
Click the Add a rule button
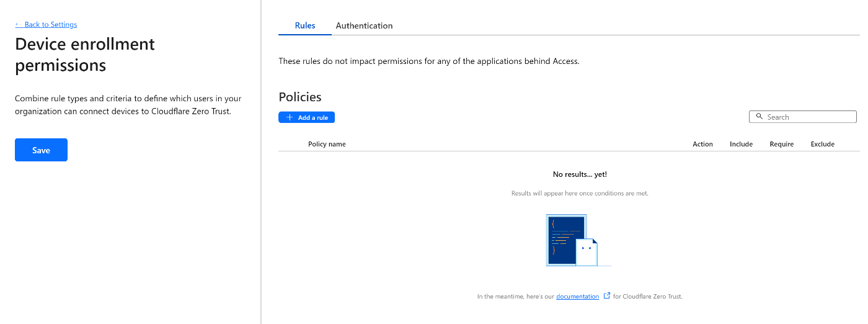tap(307, 117)
